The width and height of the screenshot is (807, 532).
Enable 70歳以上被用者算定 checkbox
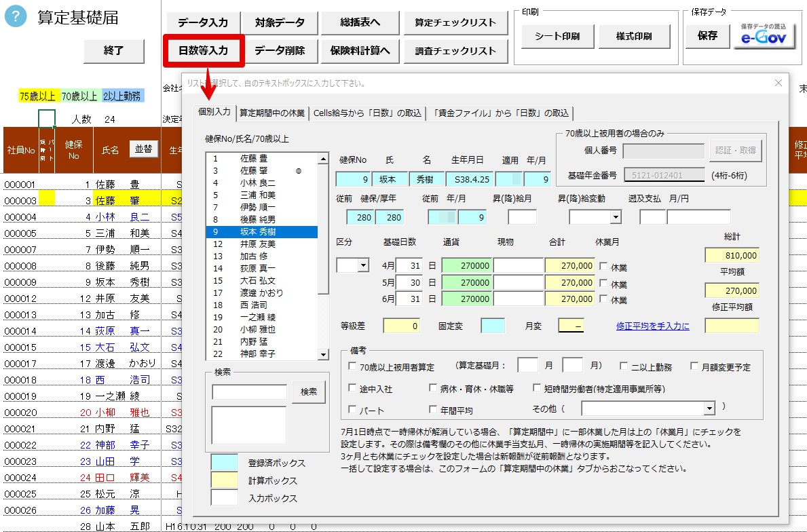pyautogui.click(x=352, y=366)
